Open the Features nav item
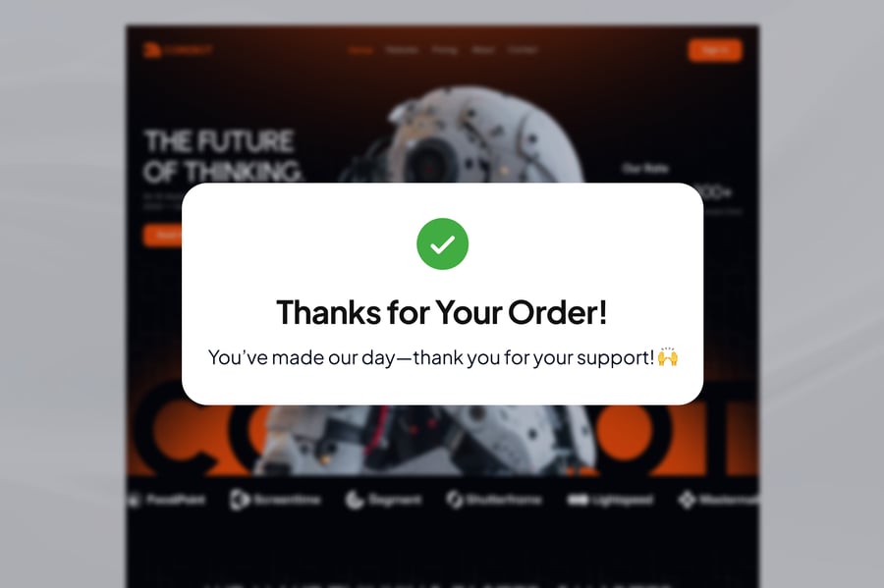The height and width of the screenshot is (588, 884). tap(402, 50)
